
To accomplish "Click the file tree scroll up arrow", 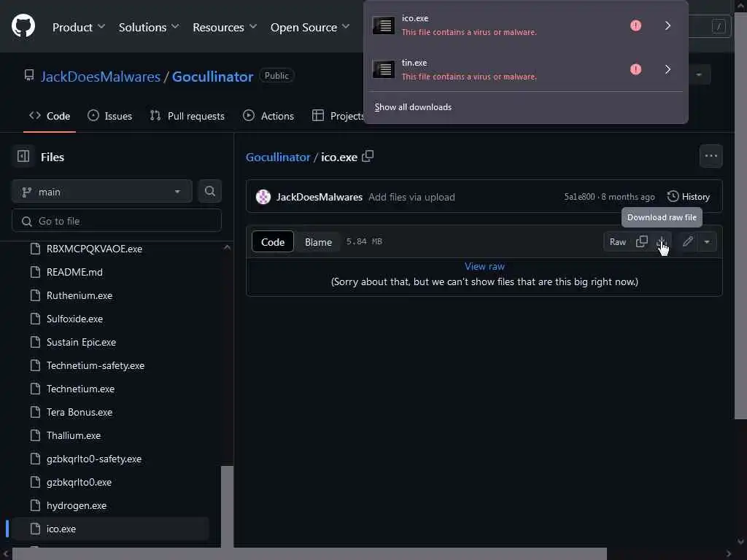I will tap(228, 247).
